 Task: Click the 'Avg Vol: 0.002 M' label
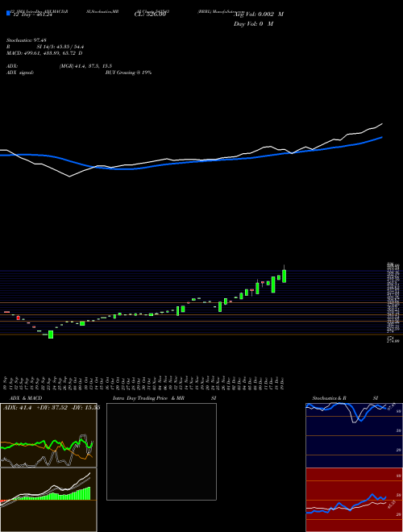coord(259,15)
